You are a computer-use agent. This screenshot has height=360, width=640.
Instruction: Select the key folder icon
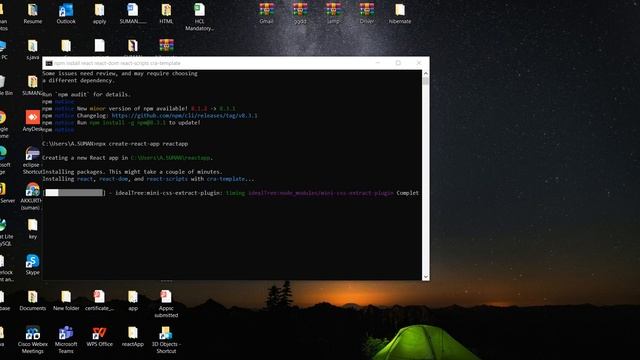[x=33, y=229]
